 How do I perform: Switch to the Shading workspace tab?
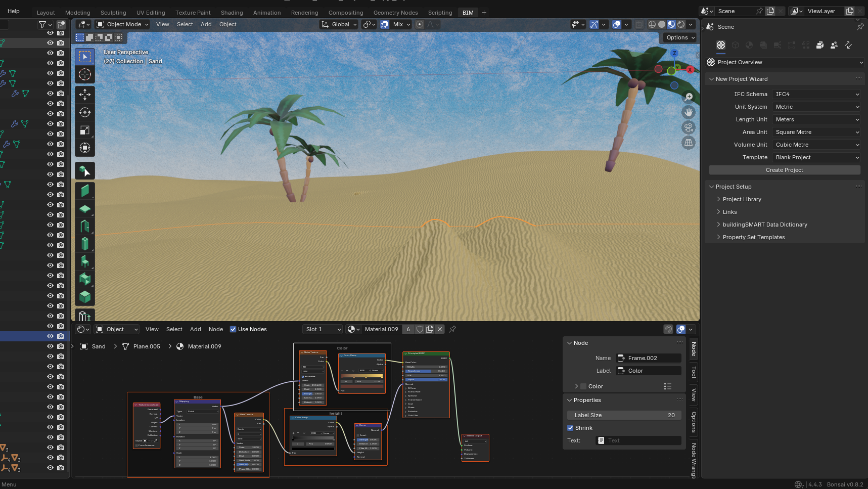tap(232, 13)
